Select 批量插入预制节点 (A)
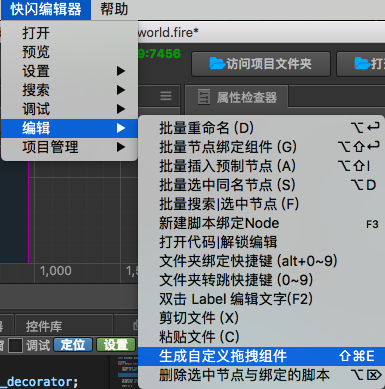The image size is (385, 389). pos(262,166)
